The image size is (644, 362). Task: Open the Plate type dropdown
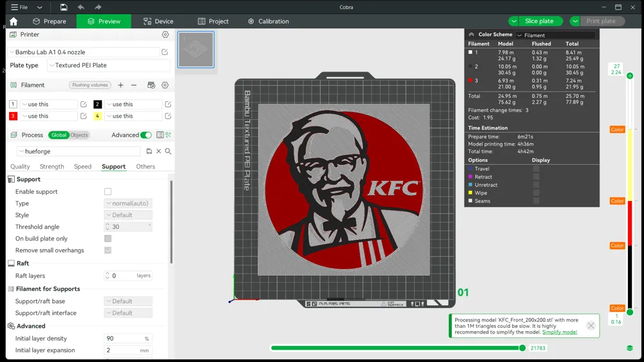pos(108,65)
